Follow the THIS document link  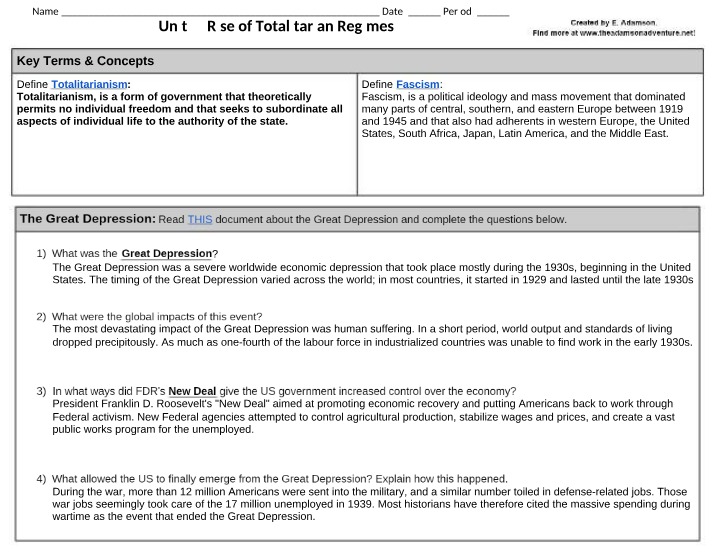(200, 220)
